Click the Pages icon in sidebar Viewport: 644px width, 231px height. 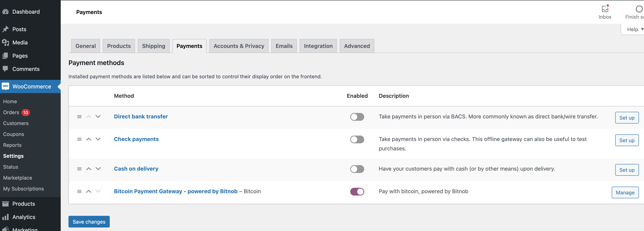(x=5, y=56)
